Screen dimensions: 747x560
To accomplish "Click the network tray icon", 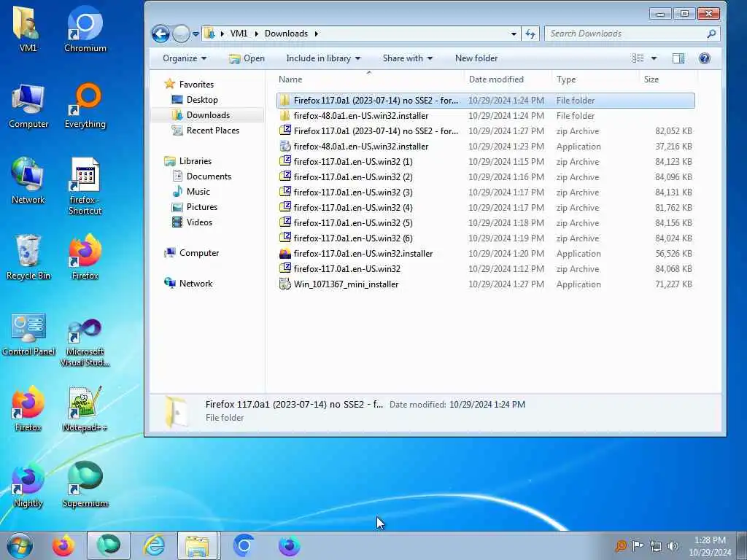I will point(656,545).
